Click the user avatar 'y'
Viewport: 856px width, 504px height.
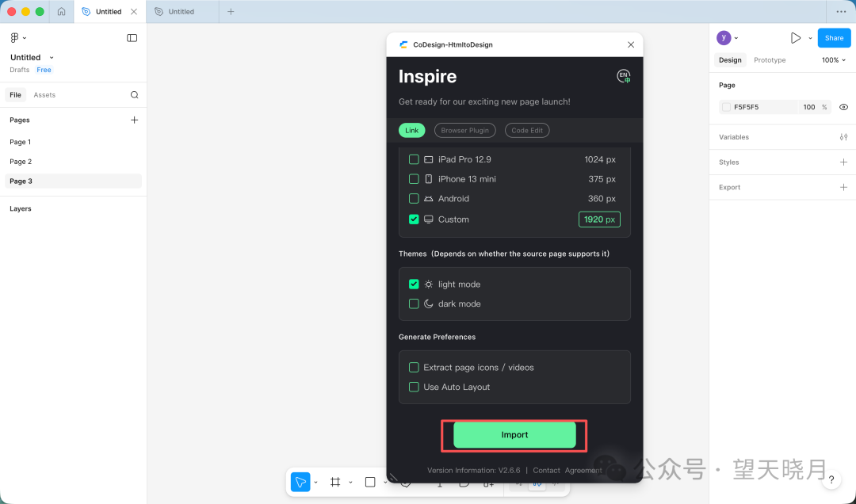click(x=724, y=38)
